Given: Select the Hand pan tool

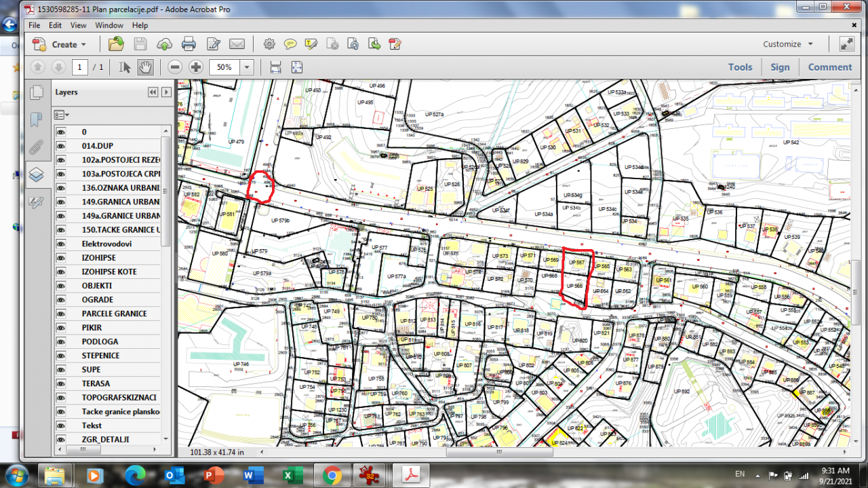Looking at the screenshot, I should point(146,67).
